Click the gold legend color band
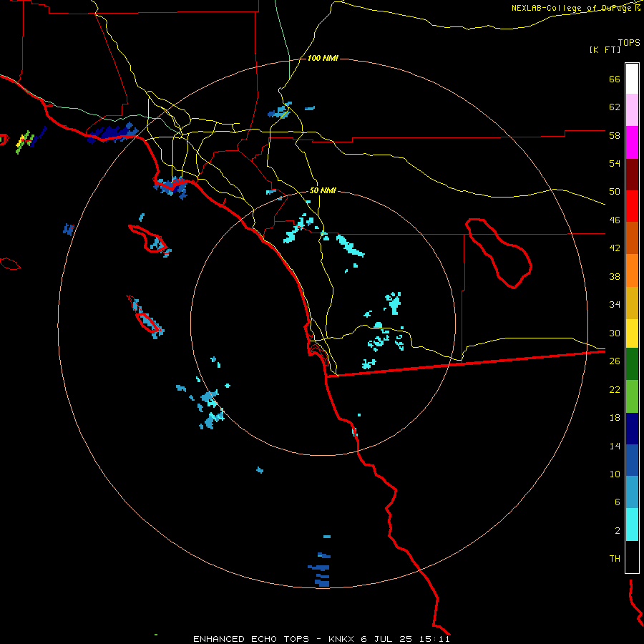Image resolution: width=644 pixels, height=644 pixels. point(632,303)
